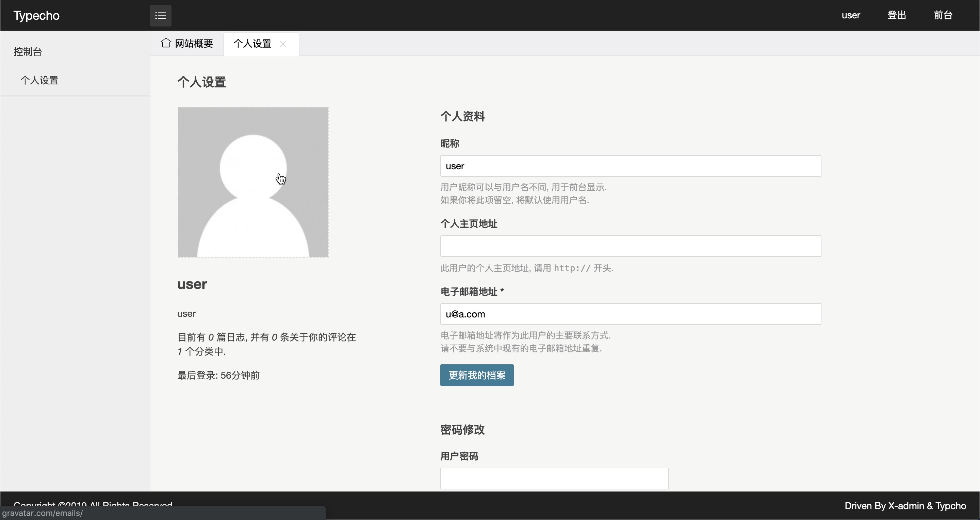980x520 pixels.
Task: Click the 用户密码 password field
Action: 554,478
